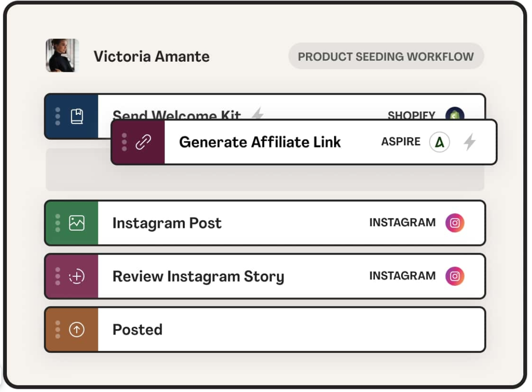Click the drag handle dots on Posted step
This screenshot has height=392, width=532.
tap(57, 330)
